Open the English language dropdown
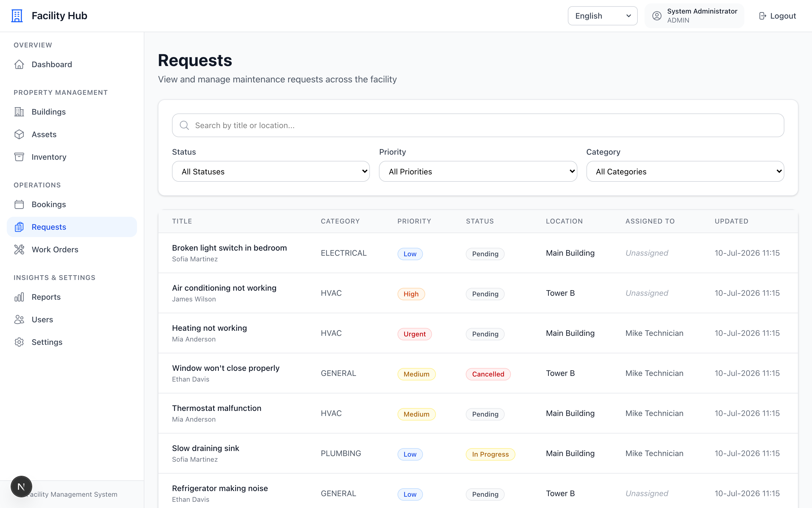Image resolution: width=812 pixels, height=508 pixels. pyautogui.click(x=602, y=16)
